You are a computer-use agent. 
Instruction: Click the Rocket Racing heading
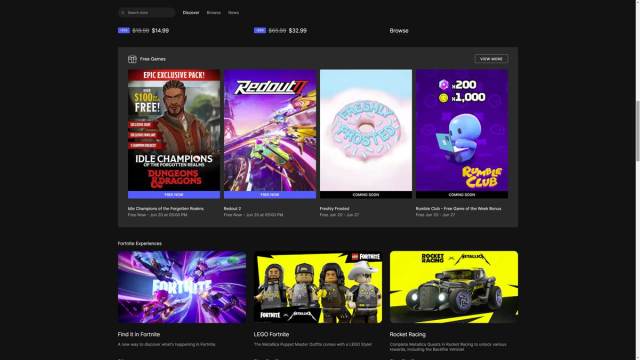[407, 334]
